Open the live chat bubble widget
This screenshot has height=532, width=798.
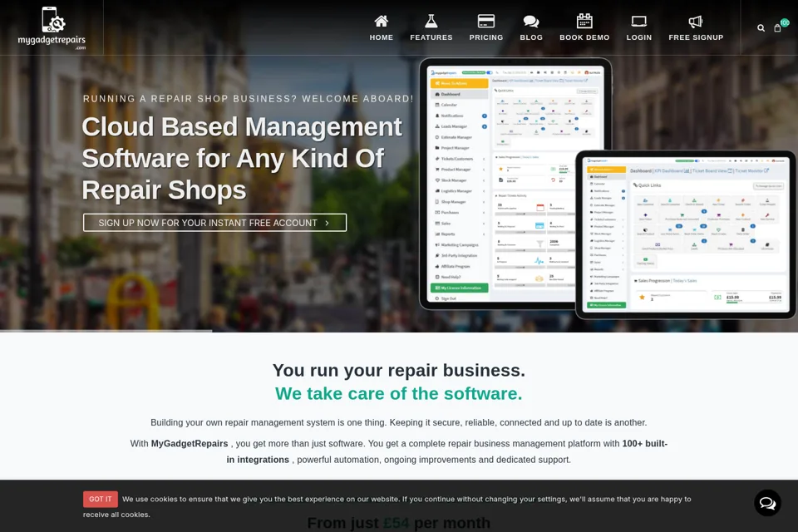pyautogui.click(x=767, y=503)
